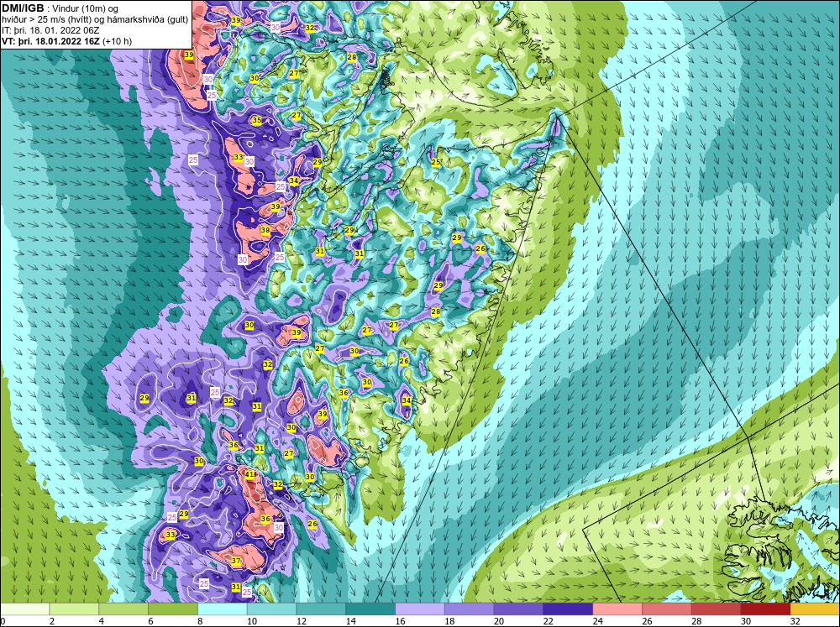
Task: Select the light green 2–4 legend swatch
Action: (x=75, y=609)
